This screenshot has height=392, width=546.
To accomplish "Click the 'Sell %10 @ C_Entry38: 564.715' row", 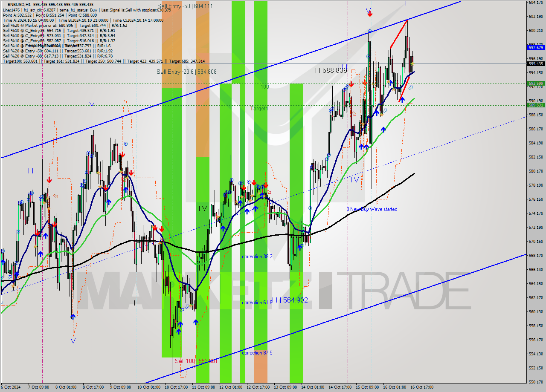I will [x=59, y=30].
